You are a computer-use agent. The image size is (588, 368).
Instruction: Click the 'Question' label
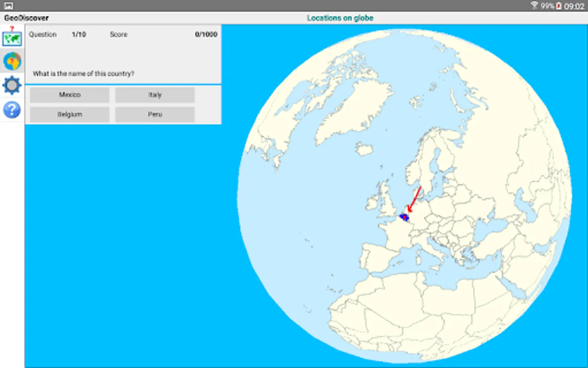tap(43, 34)
